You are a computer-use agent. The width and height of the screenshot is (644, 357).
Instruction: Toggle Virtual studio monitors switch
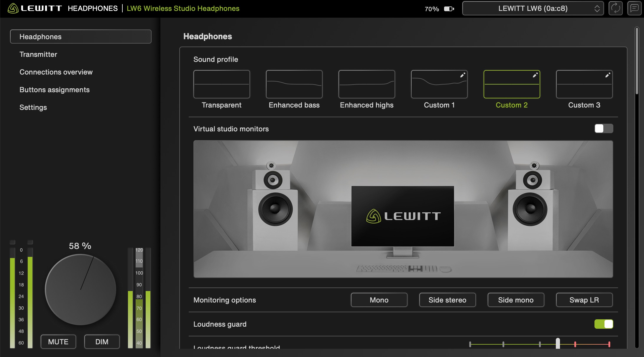pyautogui.click(x=604, y=128)
